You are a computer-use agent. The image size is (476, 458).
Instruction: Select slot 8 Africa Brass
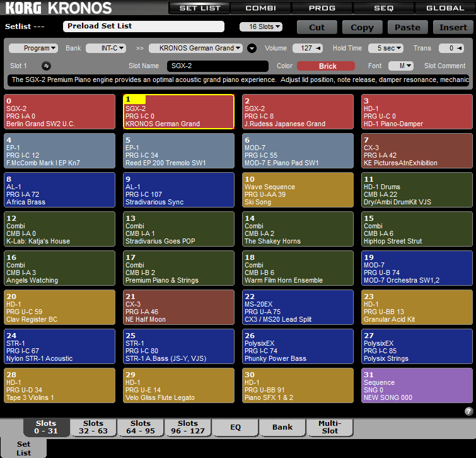click(x=59, y=190)
